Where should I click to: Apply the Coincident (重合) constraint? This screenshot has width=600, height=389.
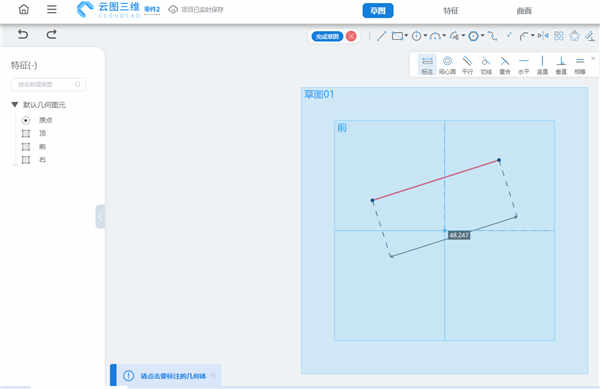tap(505, 65)
